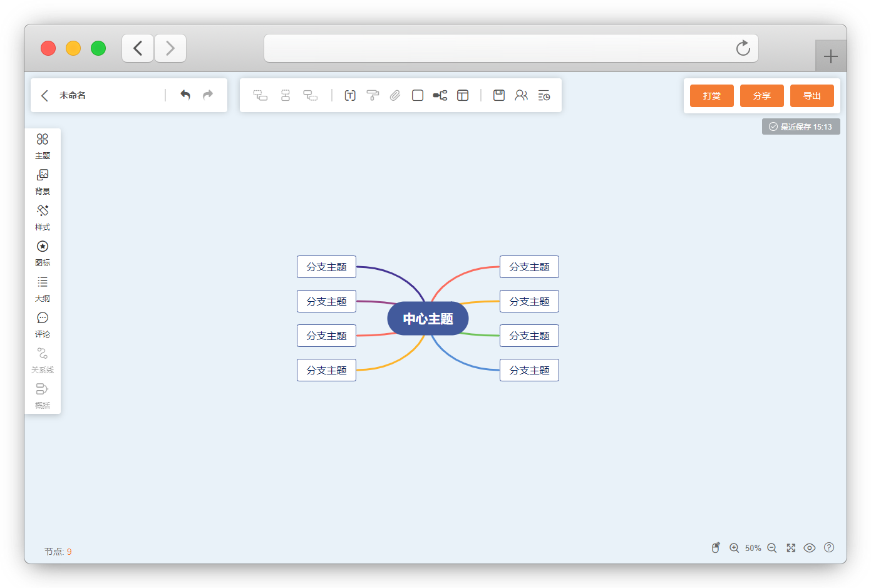Click the undo arrow

pos(185,95)
